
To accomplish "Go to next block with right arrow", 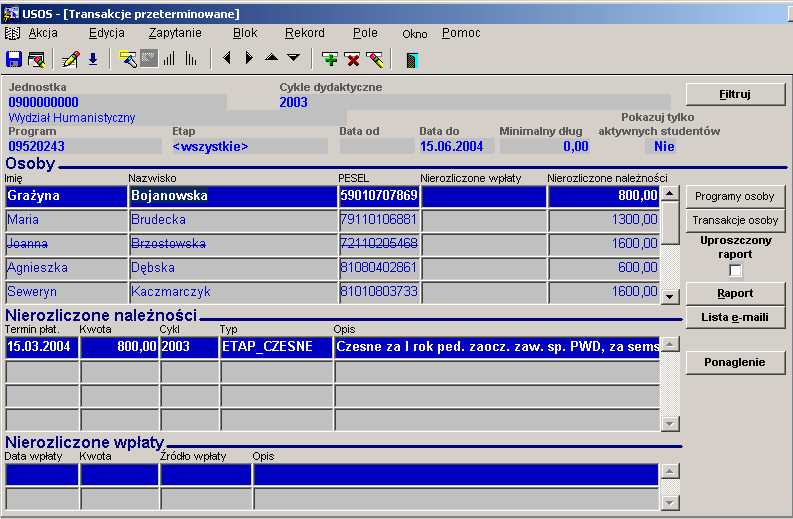I will click(249, 58).
